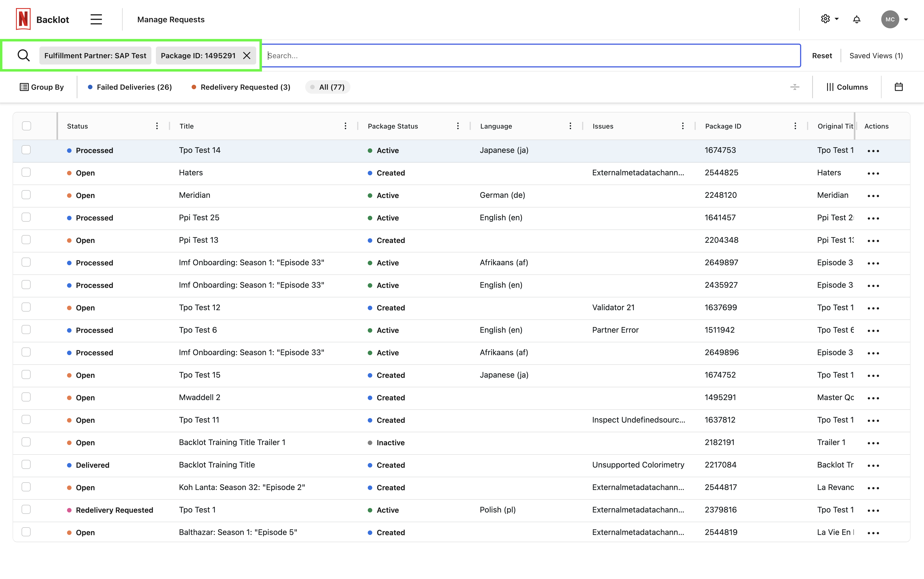Open Status column options menu
This screenshot has height=579, width=924.
coord(157,126)
